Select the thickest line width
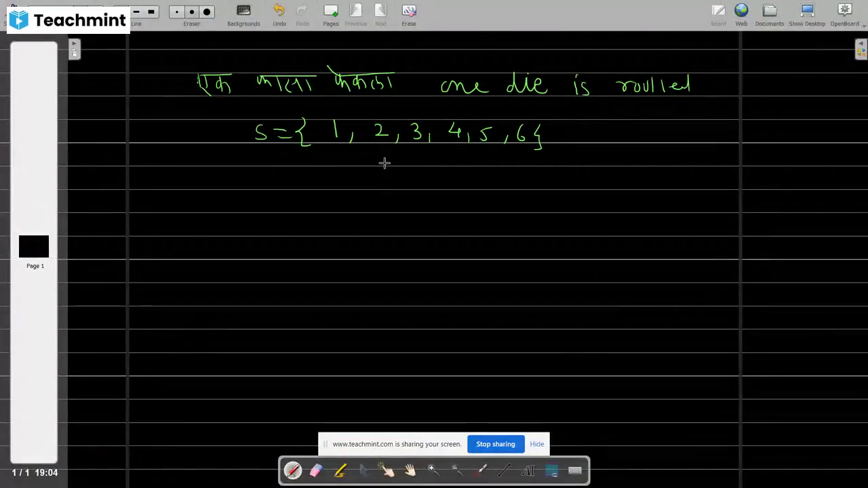Viewport: 868px width, 488px height. coord(151,12)
